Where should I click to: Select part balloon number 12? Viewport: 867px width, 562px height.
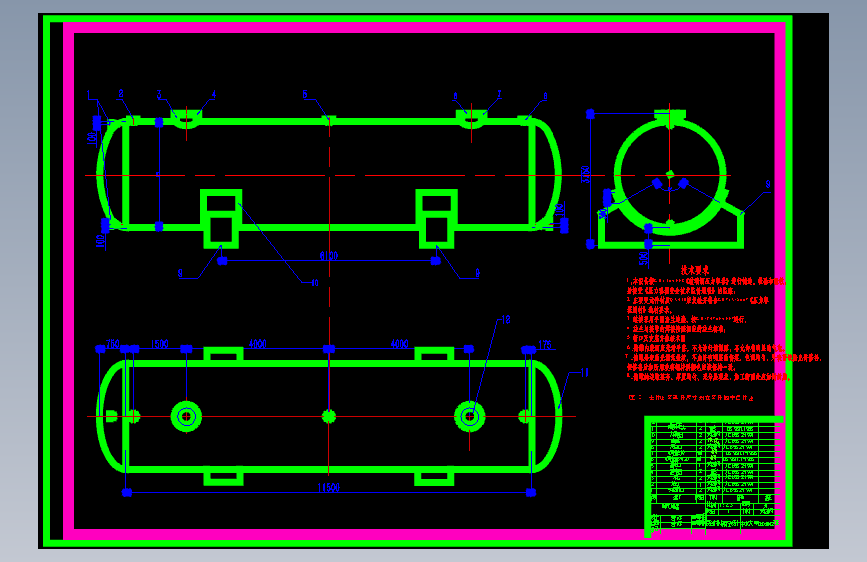click(x=505, y=320)
